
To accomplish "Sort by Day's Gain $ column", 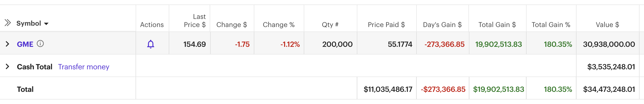I will click(x=442, y=25).
